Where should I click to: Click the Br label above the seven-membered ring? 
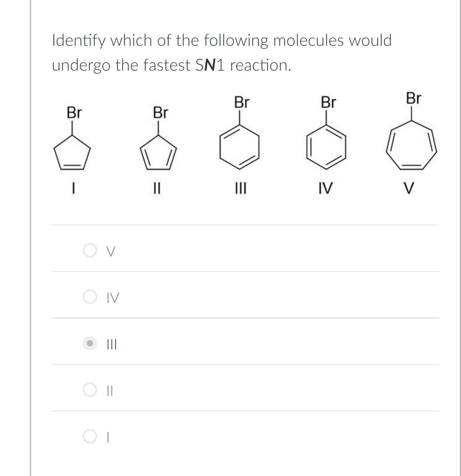[414, 98]
